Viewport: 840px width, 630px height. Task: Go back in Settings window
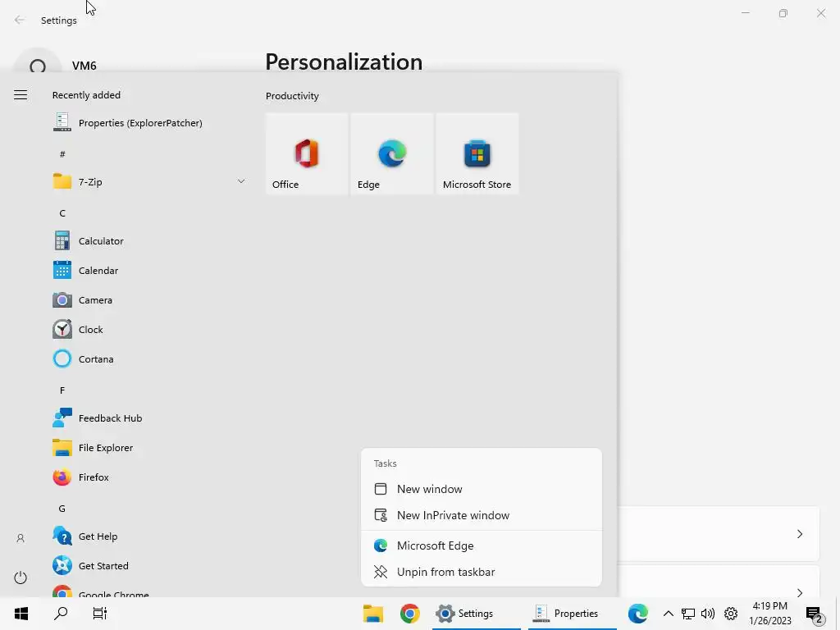tap(20, 20)
